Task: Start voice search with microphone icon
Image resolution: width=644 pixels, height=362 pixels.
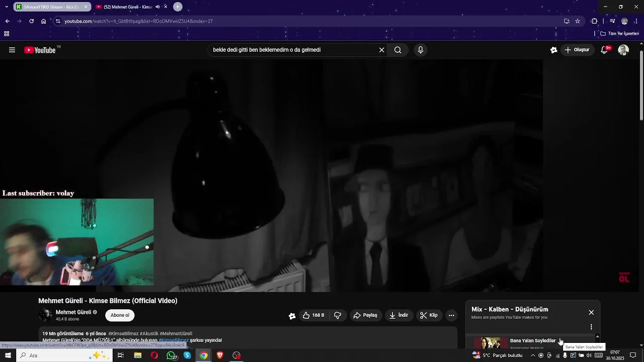Action: 421,50
